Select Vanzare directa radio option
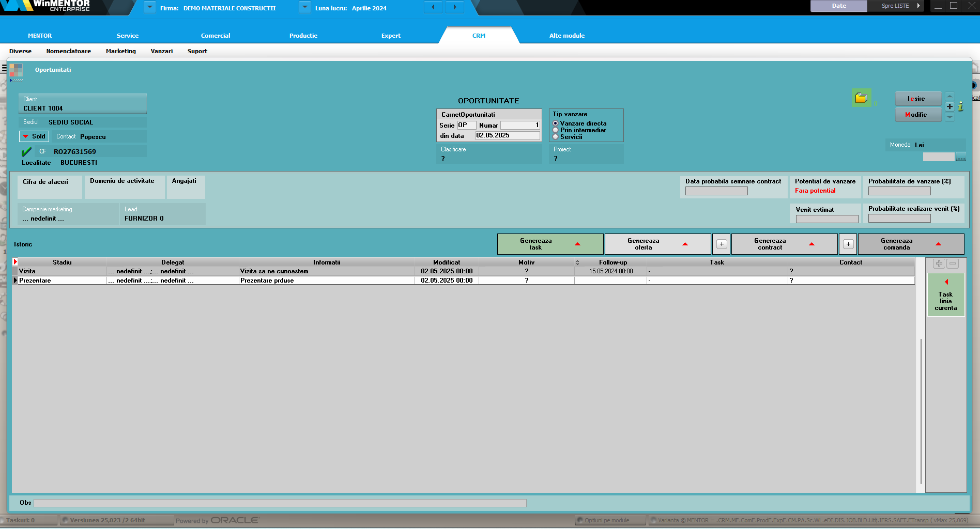 pos(556,123)
